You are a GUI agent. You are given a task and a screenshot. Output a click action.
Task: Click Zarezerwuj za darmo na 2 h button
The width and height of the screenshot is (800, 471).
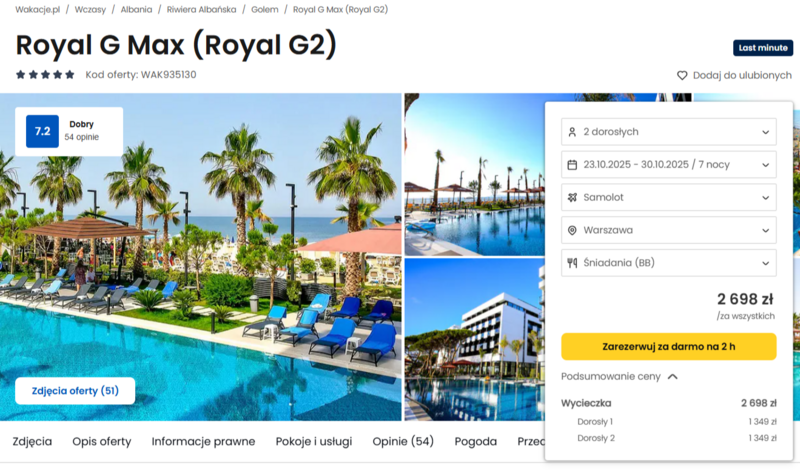point(669,346)
